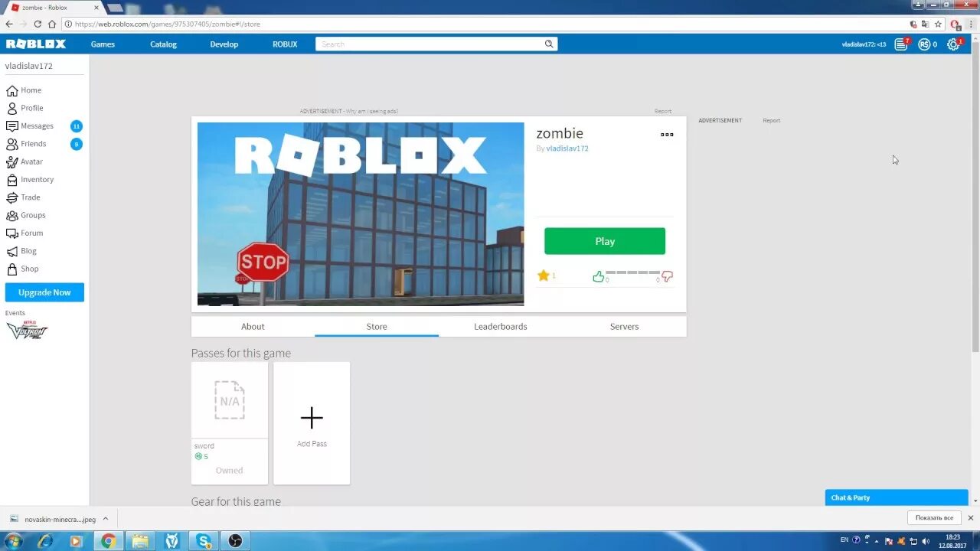Reload the browser page
Viewport: 980px width, 551px height.
pos(38,24)
